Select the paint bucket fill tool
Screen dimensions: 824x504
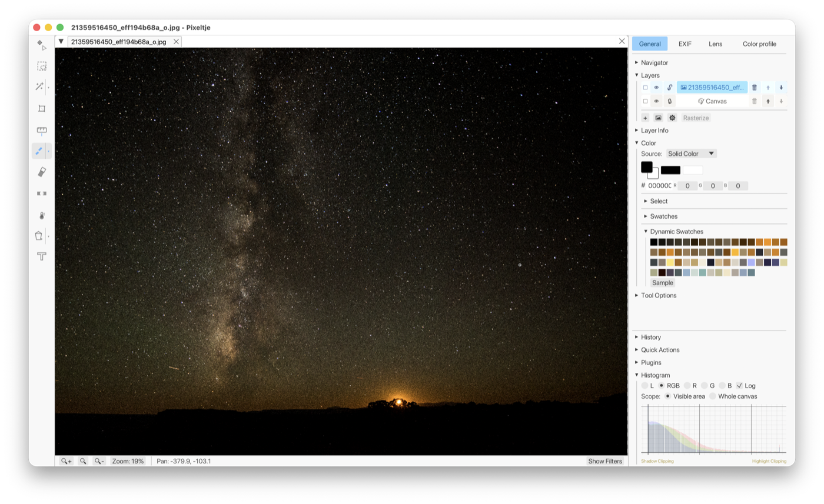[x=39, y=236]
